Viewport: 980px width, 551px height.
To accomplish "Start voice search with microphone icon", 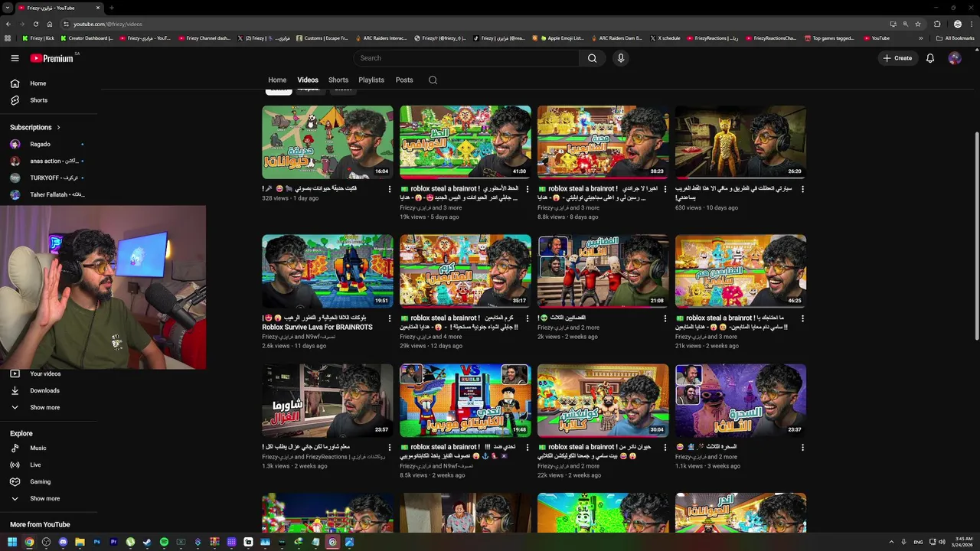I will [621, 58].
